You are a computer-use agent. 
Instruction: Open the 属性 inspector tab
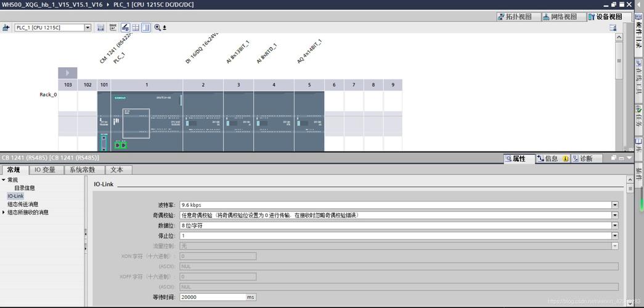[519, 158]
